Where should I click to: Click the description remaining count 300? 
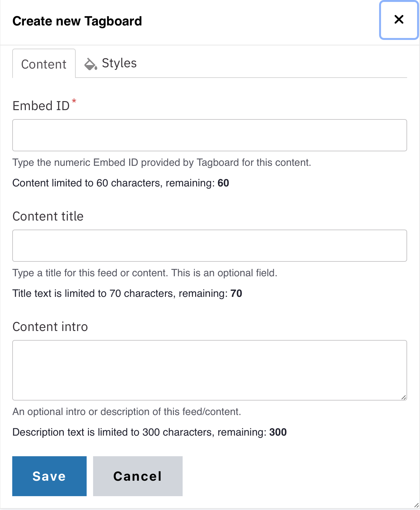pyautogui.click(x=278, y=432)
